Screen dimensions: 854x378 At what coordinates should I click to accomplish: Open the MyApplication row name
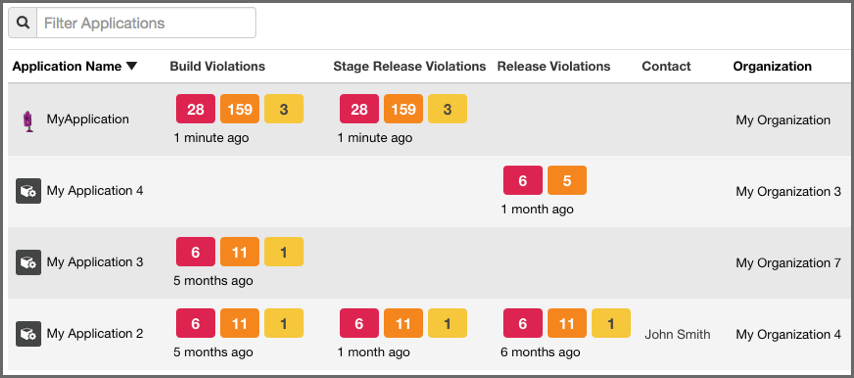point(88,119)
